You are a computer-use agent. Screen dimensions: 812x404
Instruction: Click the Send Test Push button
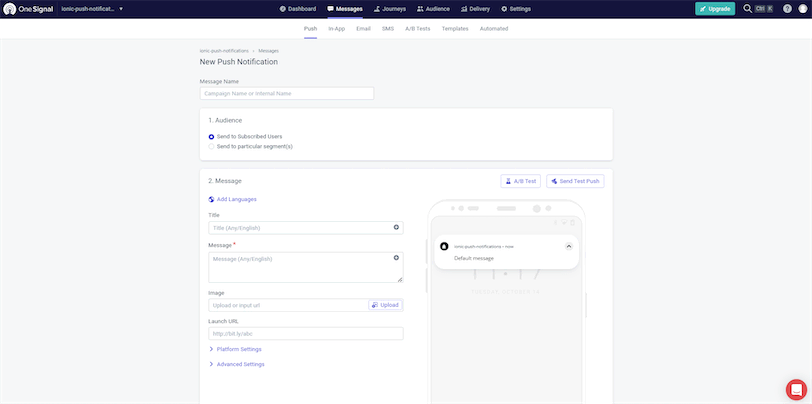click(575, 181)
